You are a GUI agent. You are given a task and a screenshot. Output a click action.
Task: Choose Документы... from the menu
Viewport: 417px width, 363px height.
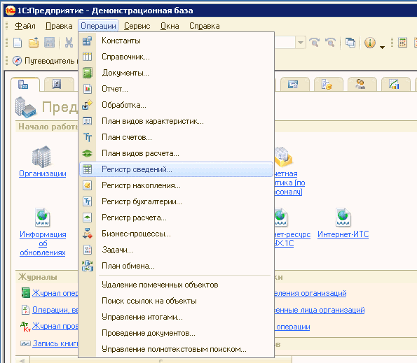(x=176, y=73)
